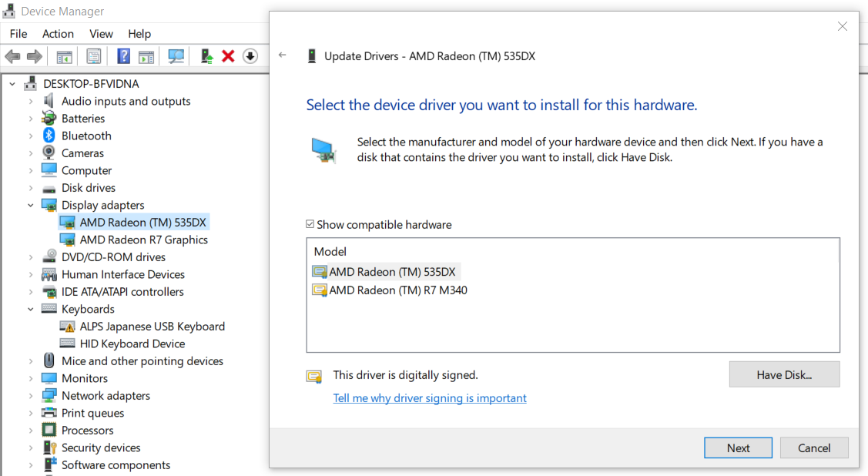Click the Cancel button
This screenshot has height=476, width=868.
[814, 448]
